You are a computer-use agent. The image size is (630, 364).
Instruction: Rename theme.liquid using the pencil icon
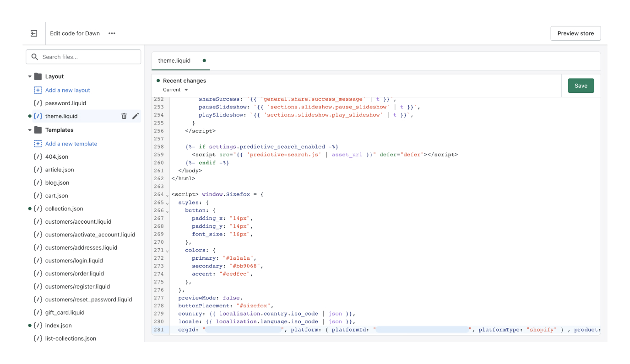[136, 116]
